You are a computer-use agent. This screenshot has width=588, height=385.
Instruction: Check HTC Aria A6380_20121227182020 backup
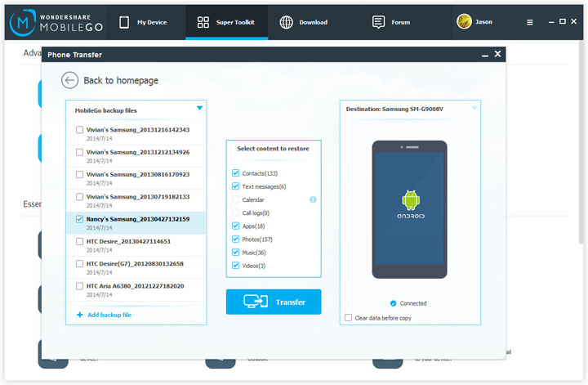[x=79, y=286]
